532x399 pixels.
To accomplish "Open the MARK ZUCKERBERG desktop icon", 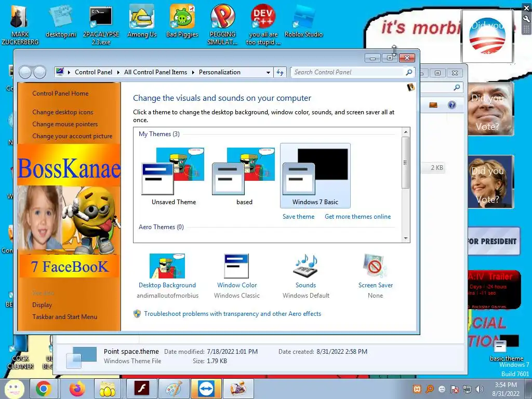I will [20, 24].
